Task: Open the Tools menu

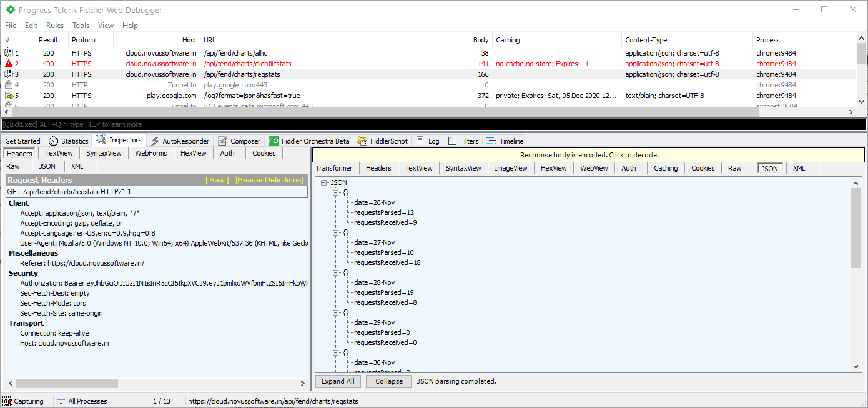Action: click(x=81, y=26)
